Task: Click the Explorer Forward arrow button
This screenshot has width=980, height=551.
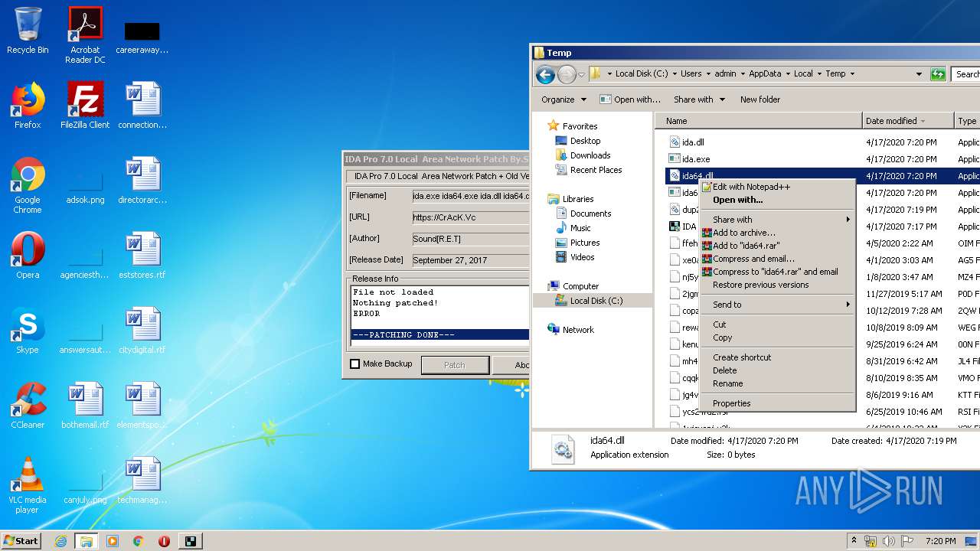Action: (x=567, y=74)
